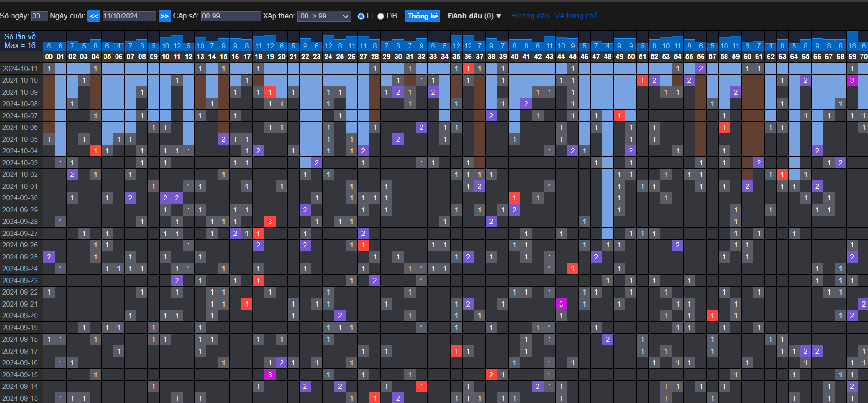Click the red 1 cell in row 2024-10-07
The width and height of the screenshot is (868, 403).
click(x=619, y=116)
